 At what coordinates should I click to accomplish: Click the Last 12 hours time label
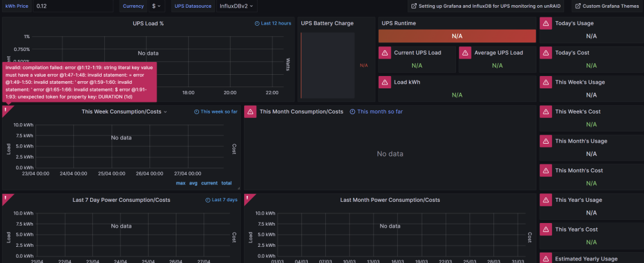pyautogui.click(x=276, y=23)
